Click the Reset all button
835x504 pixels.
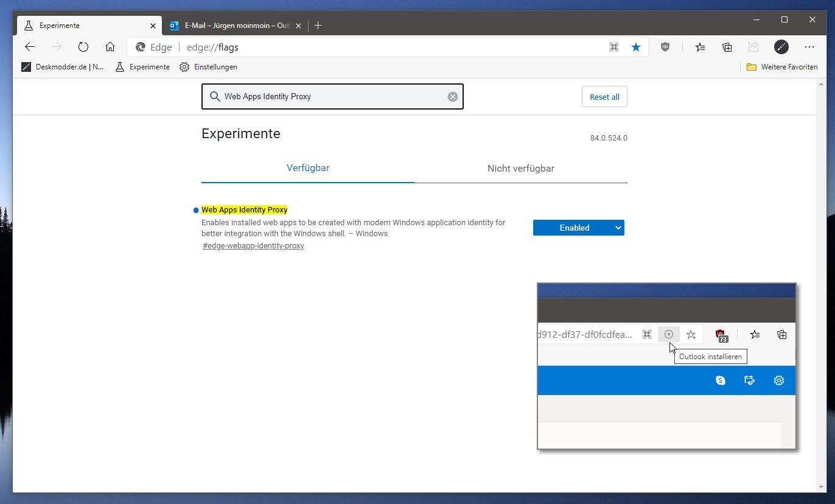604,97
